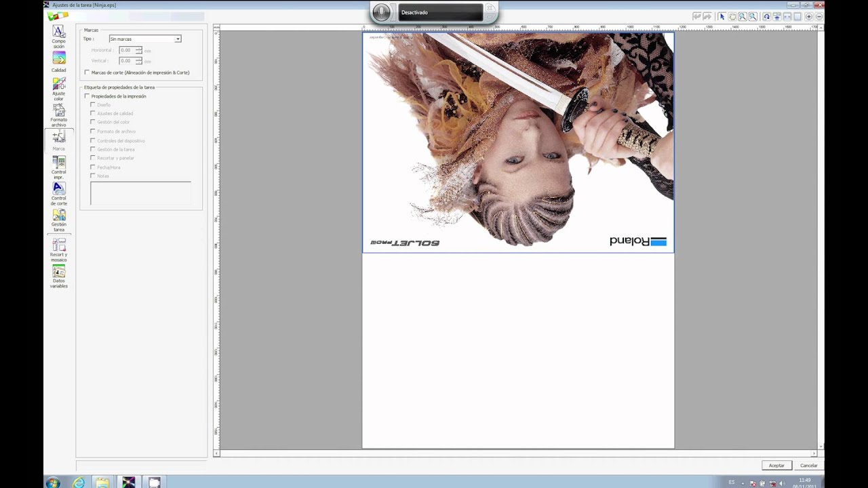Click the redo arrow in preview toolbar
The image size is (868, 488).
click(x=707, y=16)
